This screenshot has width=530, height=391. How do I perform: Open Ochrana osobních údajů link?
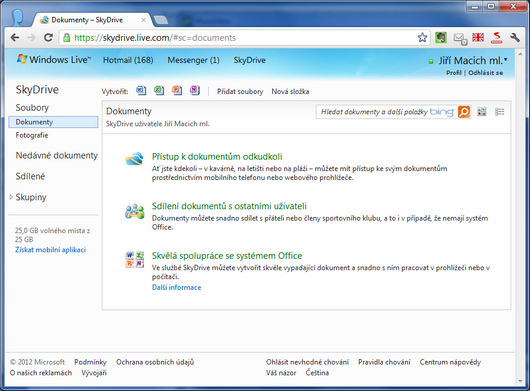pos(155,362)
